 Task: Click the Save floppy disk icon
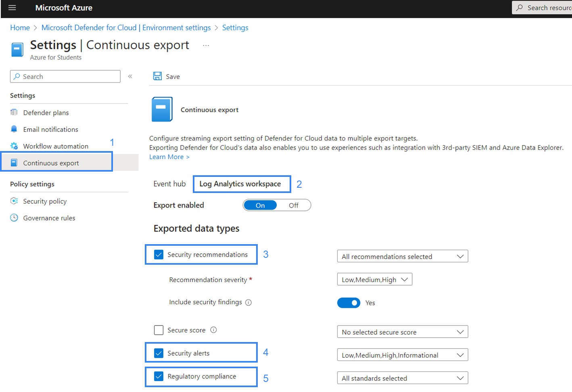pos(157,76)
